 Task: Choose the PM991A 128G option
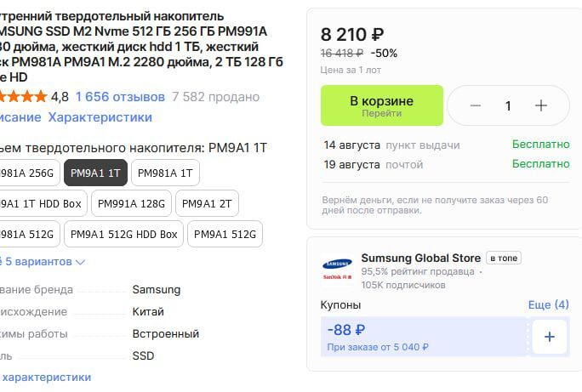[131, 203]
